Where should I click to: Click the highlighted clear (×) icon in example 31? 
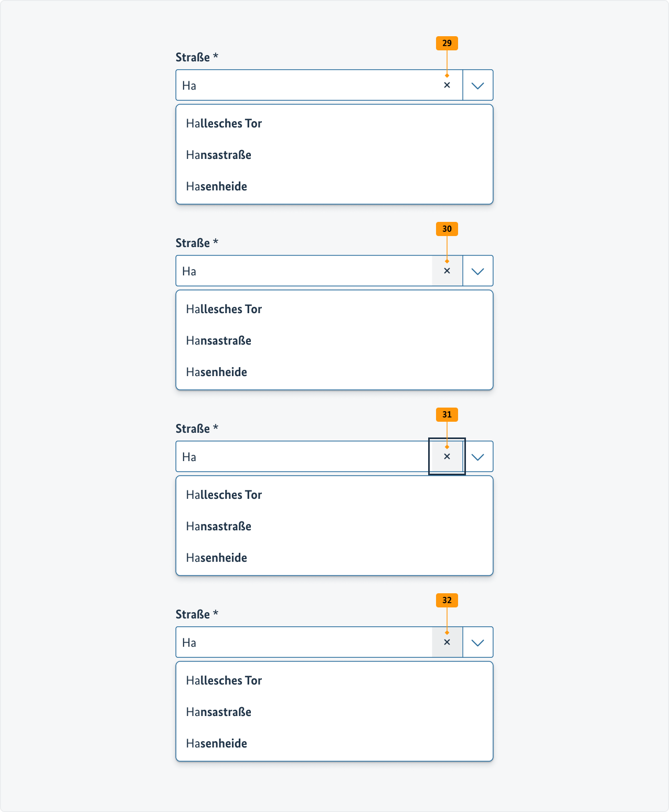point(447,456)
